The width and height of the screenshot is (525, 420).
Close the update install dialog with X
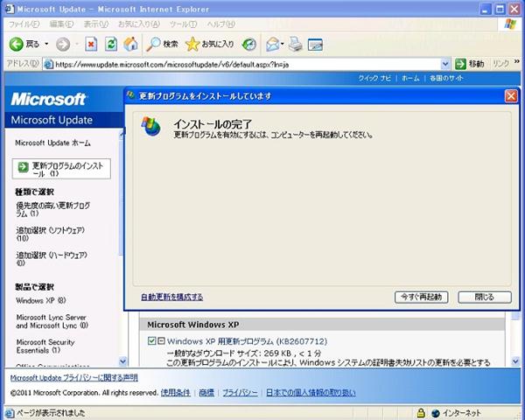click(x=511, y=96)
